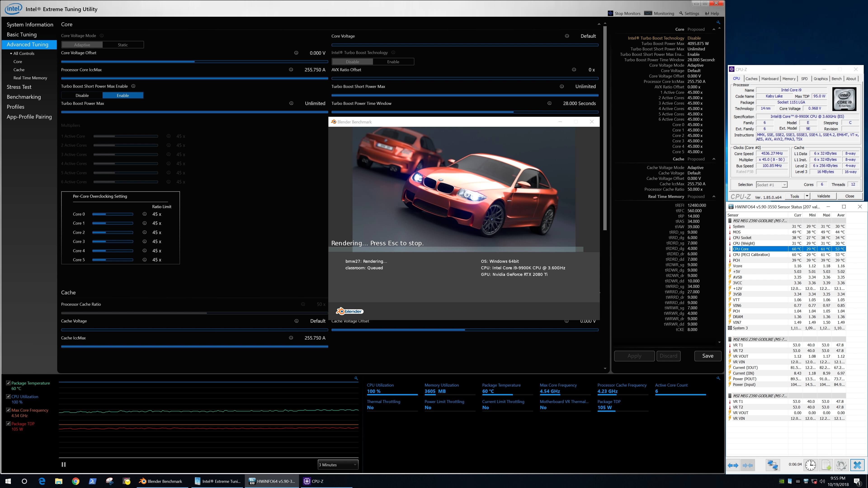This screenshot has height=488, width=868.
Task: Click the info icon next to AVX Ratio Offset
Action: coord(574,70)
